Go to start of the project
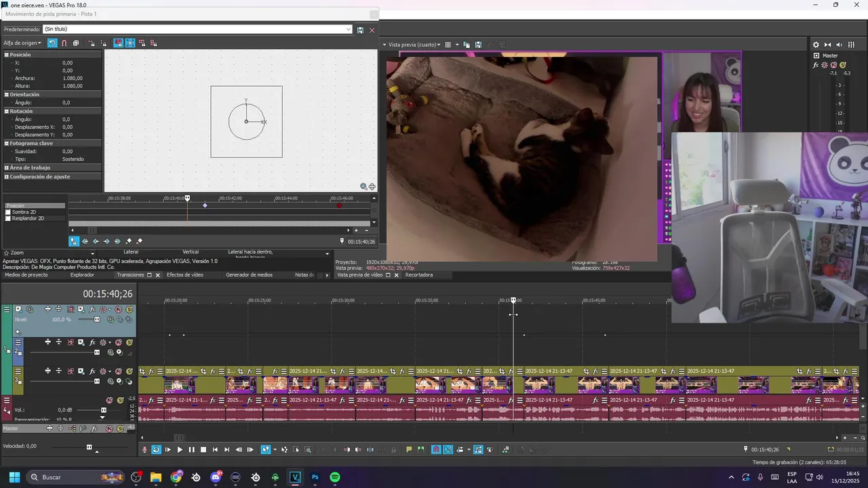The height and width of the screenshot is (488, 868). pos(215,449)
